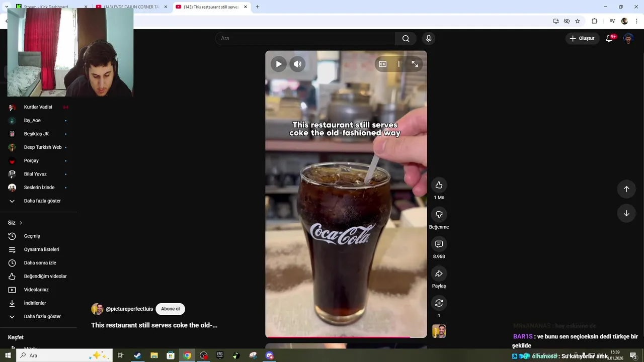Open Steam from the taskbar
The width and height of the screenshot is (644, 362).
pyautogui.click(x=137, y=355)
